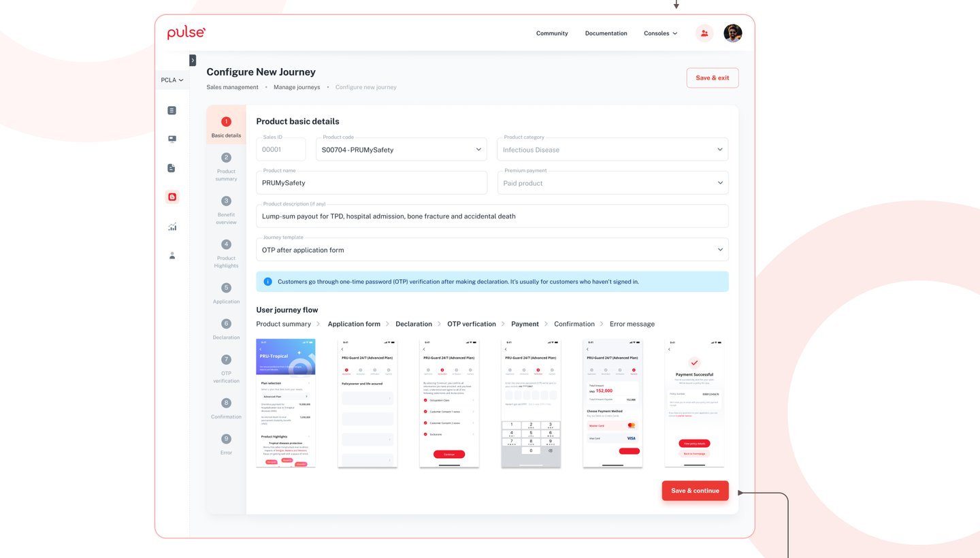
Task: Expand the collapsed sidebar arrow tab
Action: coord(193,60)
